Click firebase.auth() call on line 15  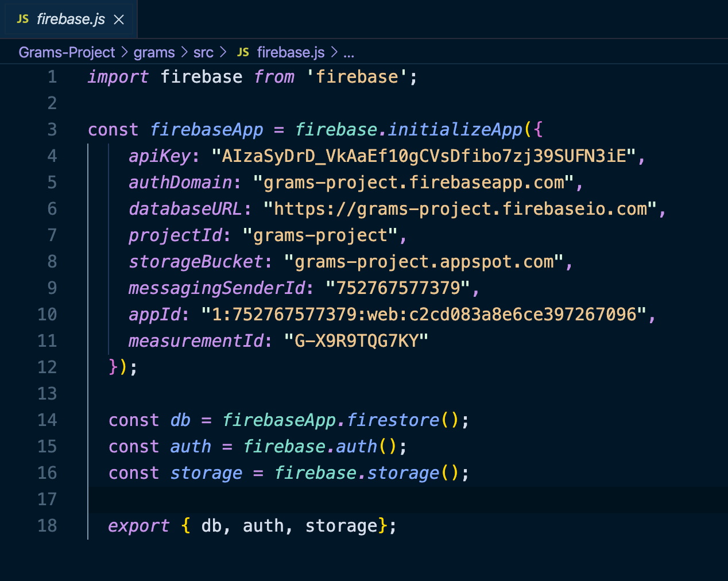(x=320, y=447)
